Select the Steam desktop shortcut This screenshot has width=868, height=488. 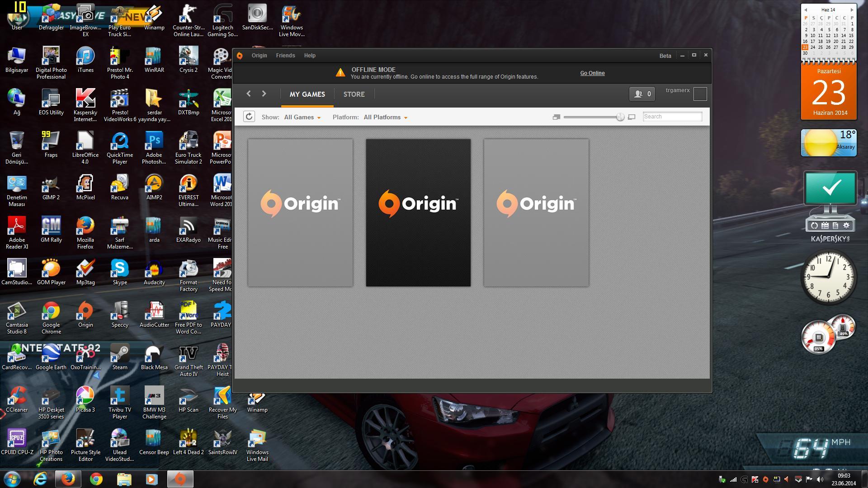120,357
